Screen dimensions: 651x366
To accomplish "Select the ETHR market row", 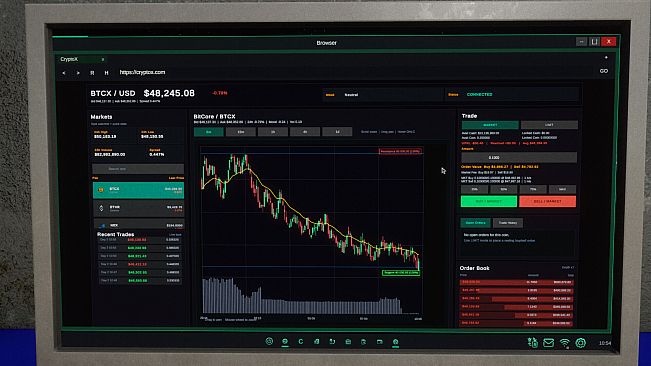I will [138, 208].
